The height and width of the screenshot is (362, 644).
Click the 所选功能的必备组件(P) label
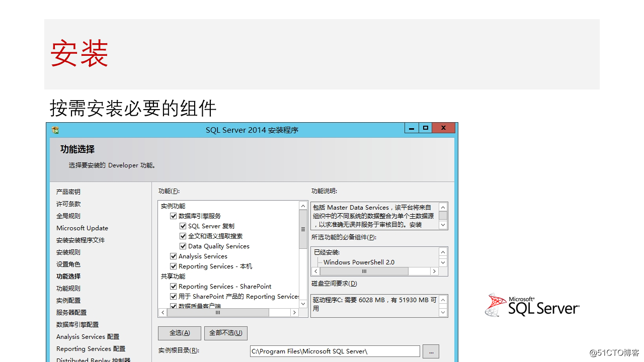[344, 237]
